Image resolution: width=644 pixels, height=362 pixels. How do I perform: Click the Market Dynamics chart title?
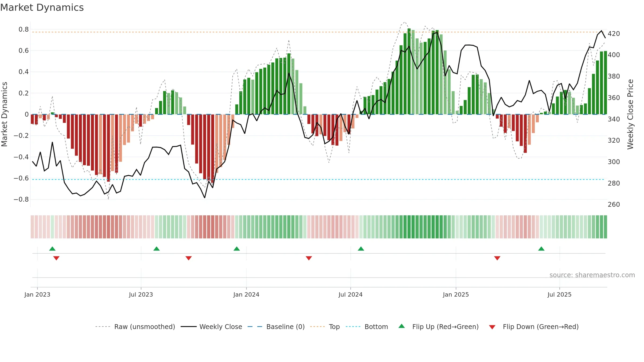[x=42, y=8]
